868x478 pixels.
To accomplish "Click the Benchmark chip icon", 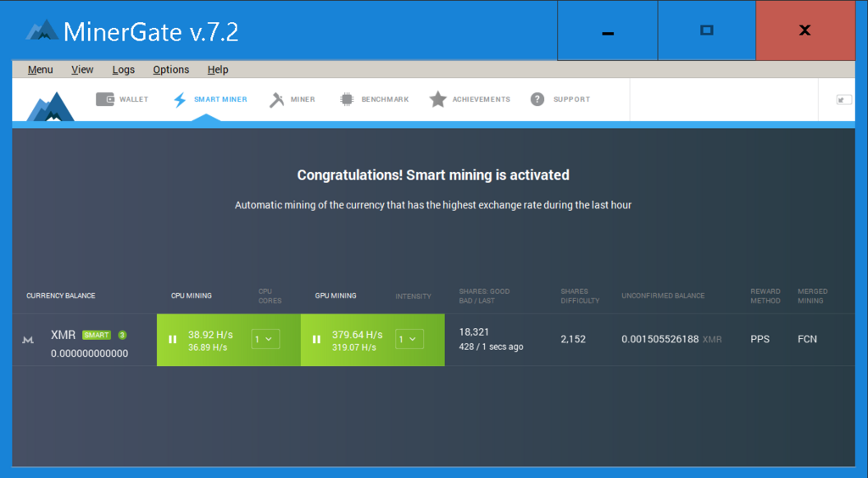I will [x=347, y=99].
